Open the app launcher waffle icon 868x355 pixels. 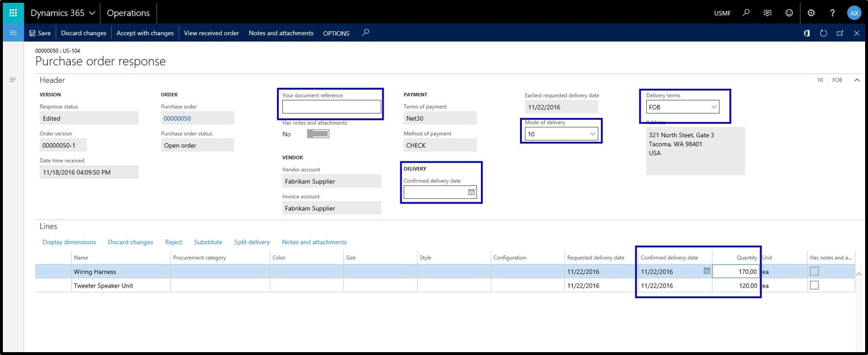[x=13, y=13]
